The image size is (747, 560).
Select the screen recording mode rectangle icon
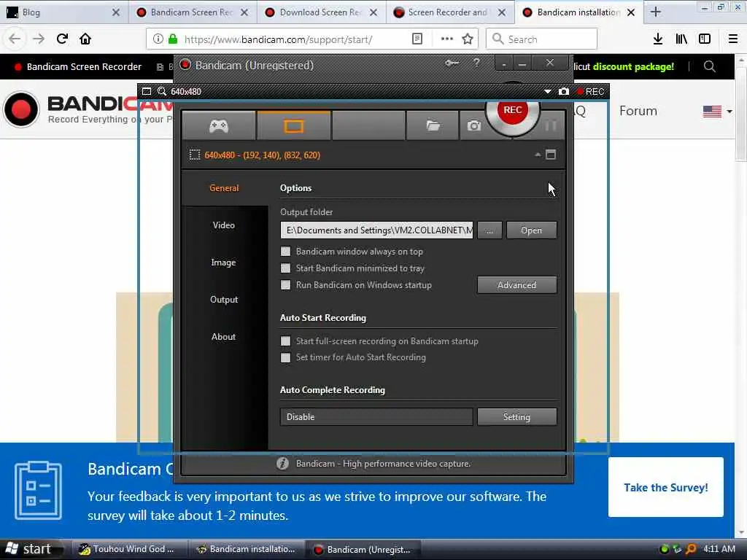[293, 125]
